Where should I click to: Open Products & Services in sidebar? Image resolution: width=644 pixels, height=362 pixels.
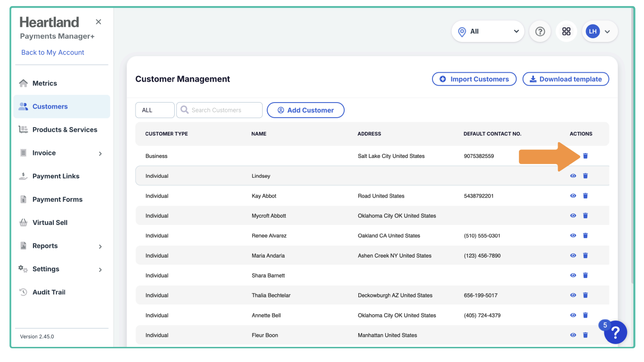pos(64,129)
